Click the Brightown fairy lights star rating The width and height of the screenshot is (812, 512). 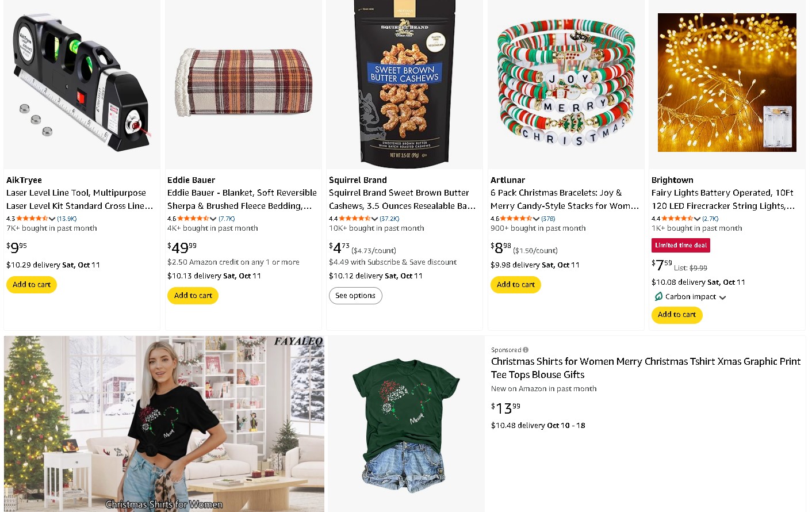coord(677,219)
